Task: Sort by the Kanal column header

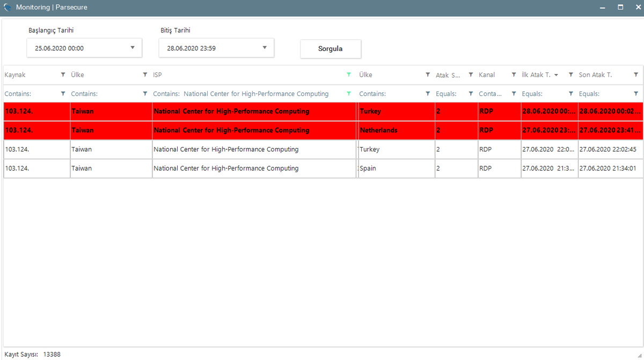Action: [x=487, y=75]
